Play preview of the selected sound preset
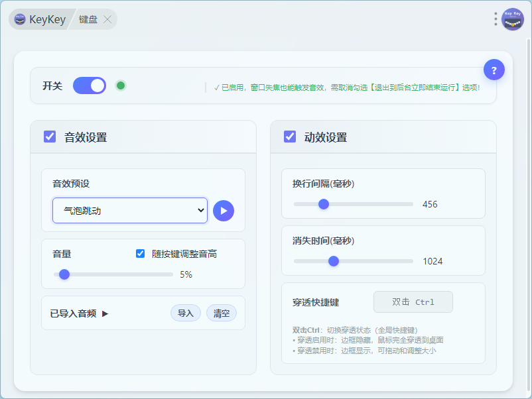The image size is (532, 399). [224, 211]
